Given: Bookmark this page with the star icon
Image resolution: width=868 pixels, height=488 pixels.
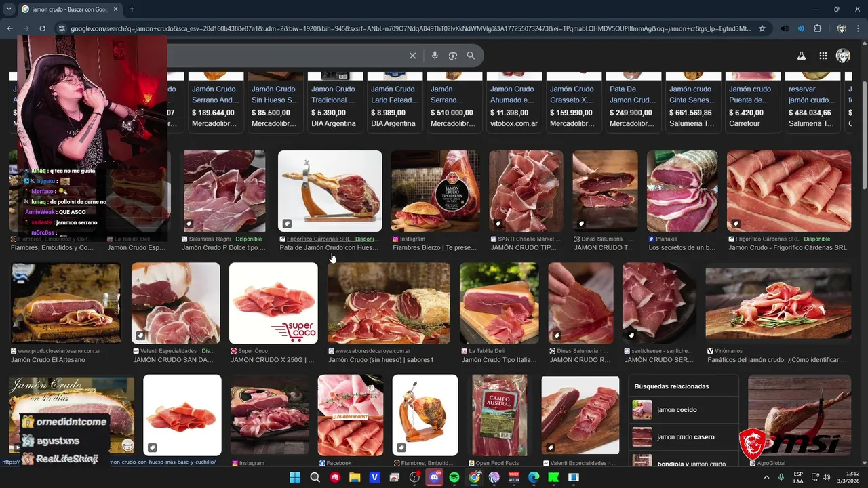Looking at the screenshot, I should [762, 28].
